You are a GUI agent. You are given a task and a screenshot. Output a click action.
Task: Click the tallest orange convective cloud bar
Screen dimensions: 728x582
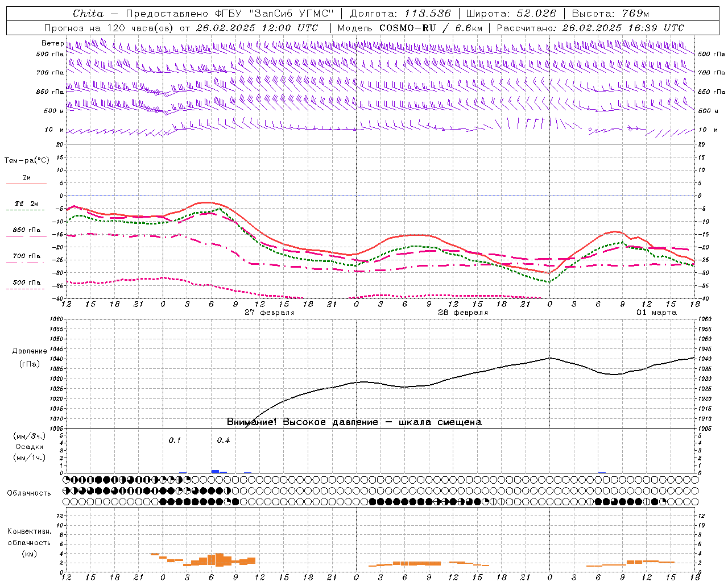click(x=220, y=560)
